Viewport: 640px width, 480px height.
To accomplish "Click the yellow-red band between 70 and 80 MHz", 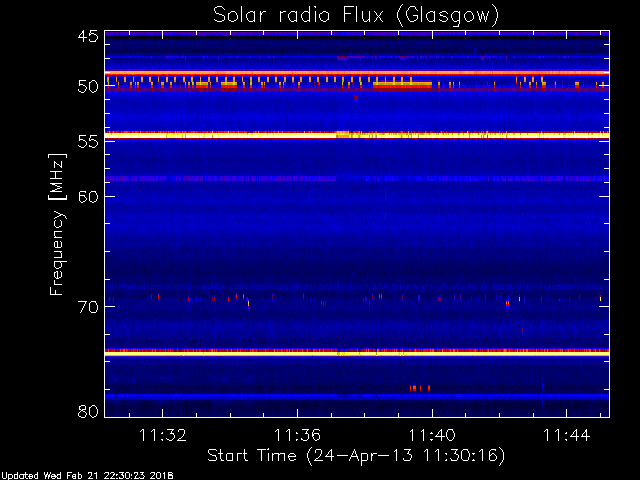I will pos(357,352).
